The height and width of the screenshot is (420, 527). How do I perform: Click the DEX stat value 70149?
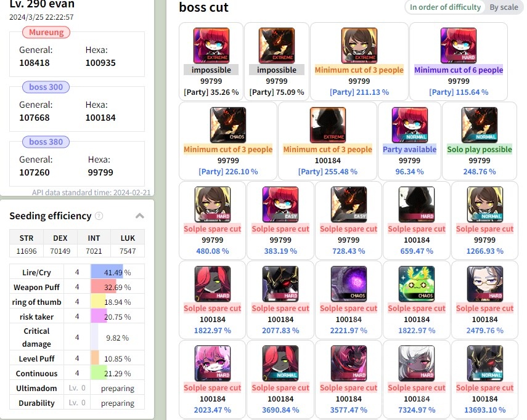[60, 251]
